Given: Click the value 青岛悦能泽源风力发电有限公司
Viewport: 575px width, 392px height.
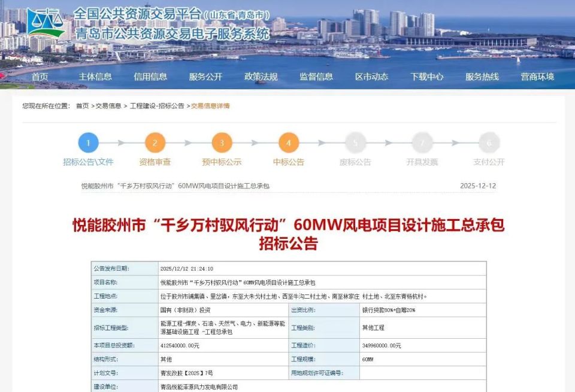Looking at the screenshot, I should [x=199, y=387].
